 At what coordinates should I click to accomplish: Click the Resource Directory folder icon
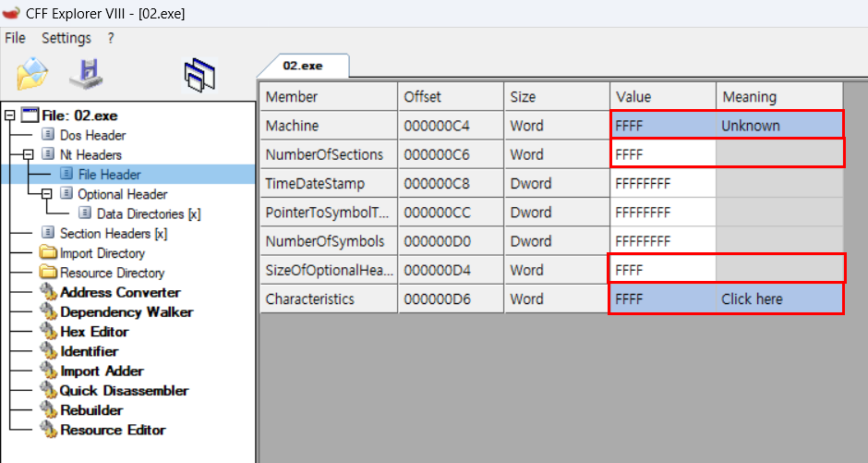pos(49,272)
